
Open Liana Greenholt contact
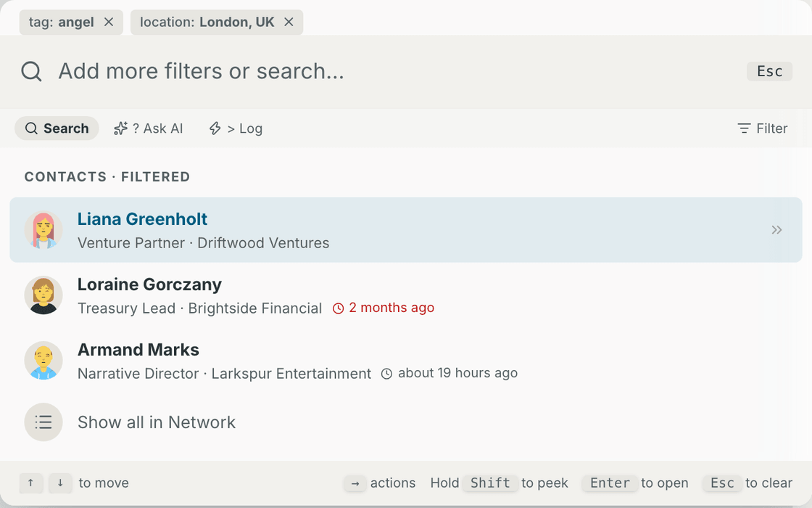[406, 229]
